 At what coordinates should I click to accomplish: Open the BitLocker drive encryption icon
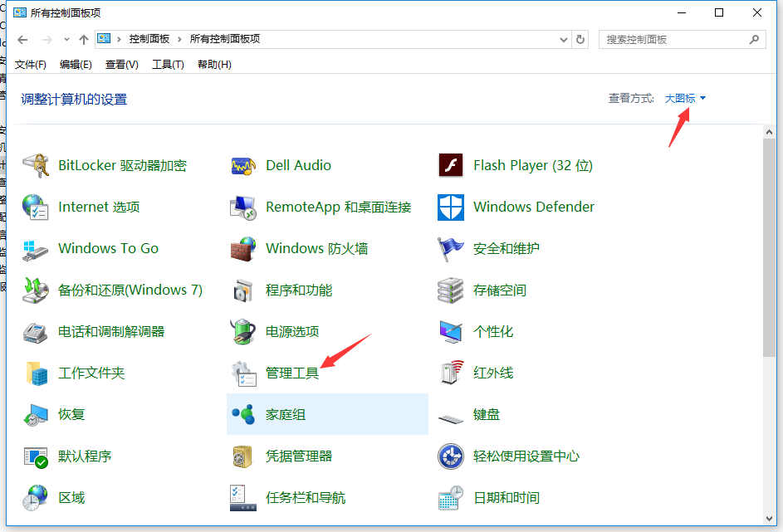coord(36,166)
